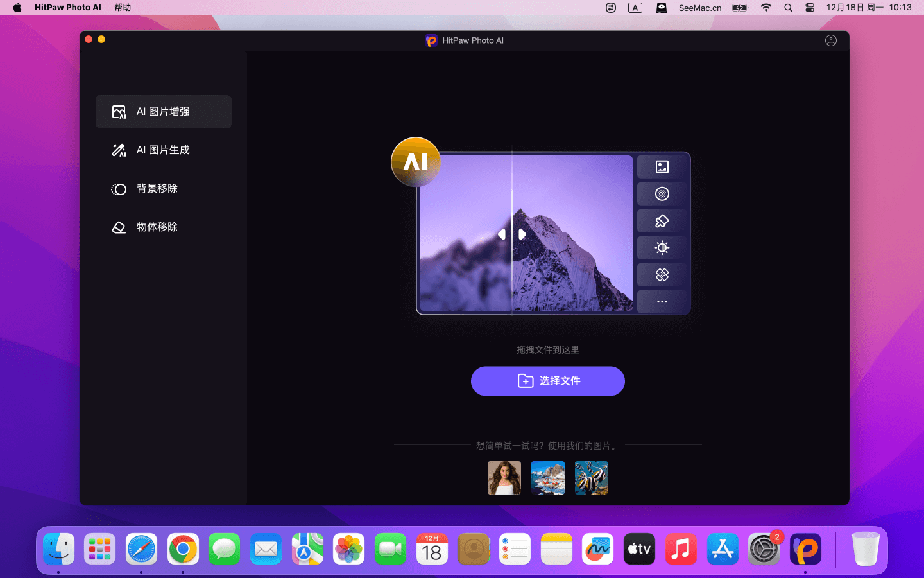Open the macOS Control Center icon
The height and width of the screenshot is (578, 924).
tap(810, 8)
